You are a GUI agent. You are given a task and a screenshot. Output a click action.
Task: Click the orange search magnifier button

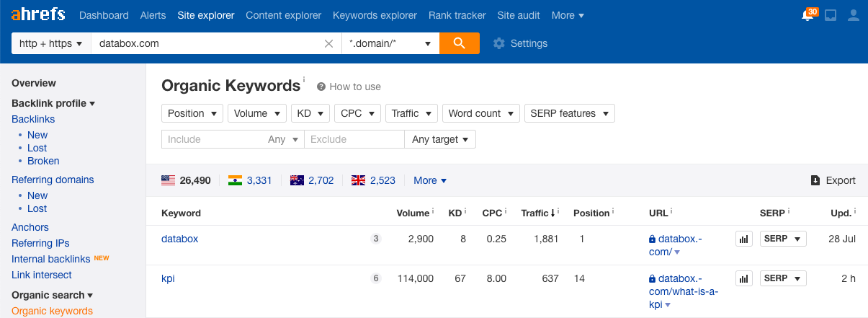(x=460, y=43)
